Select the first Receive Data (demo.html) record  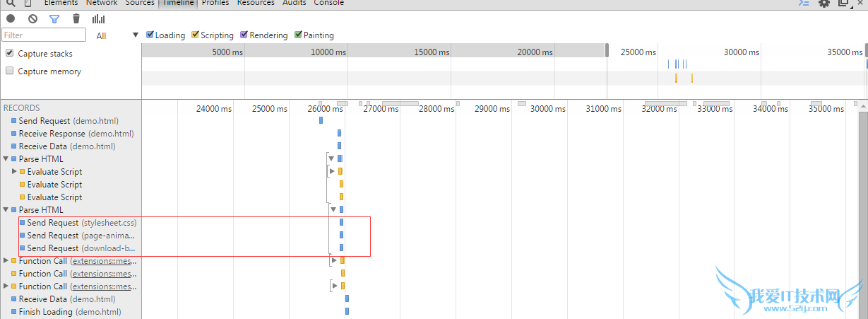(71, 146)
